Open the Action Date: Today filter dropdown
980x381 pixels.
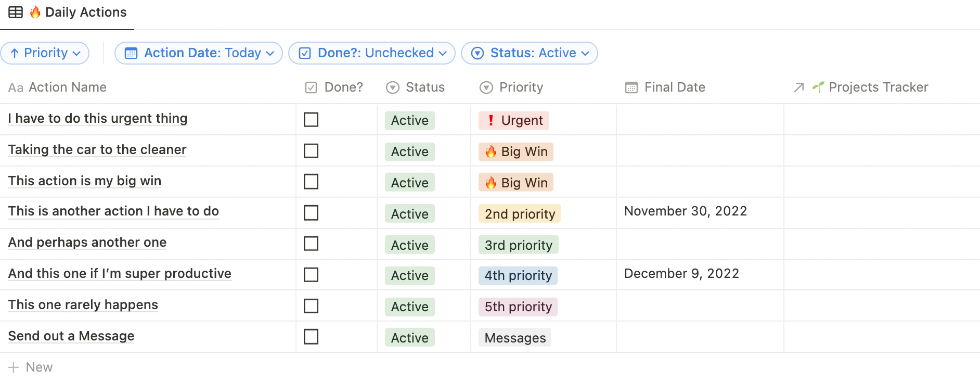[198, 53]
